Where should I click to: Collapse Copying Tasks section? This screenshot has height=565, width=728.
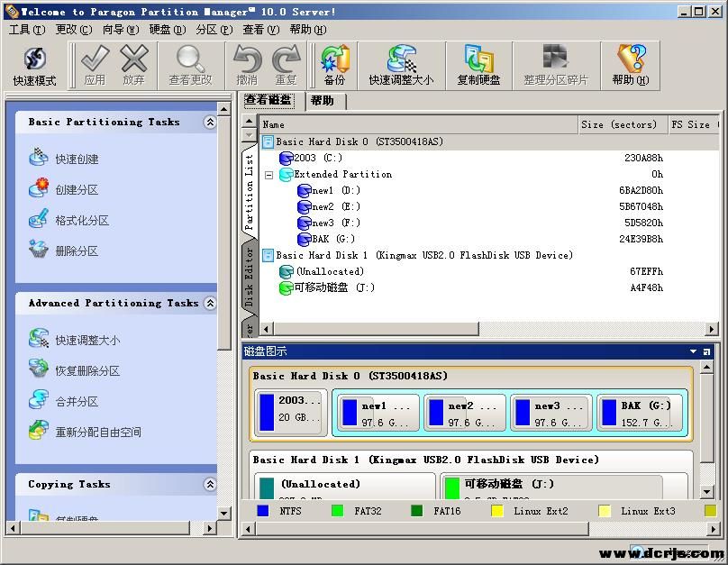(x=210, y=484)
